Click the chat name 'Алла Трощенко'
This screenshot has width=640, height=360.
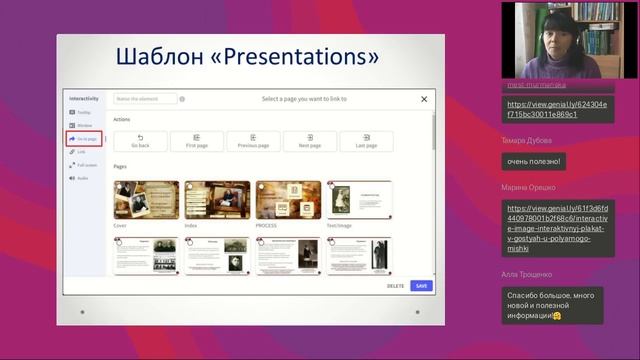coord(527,275)
